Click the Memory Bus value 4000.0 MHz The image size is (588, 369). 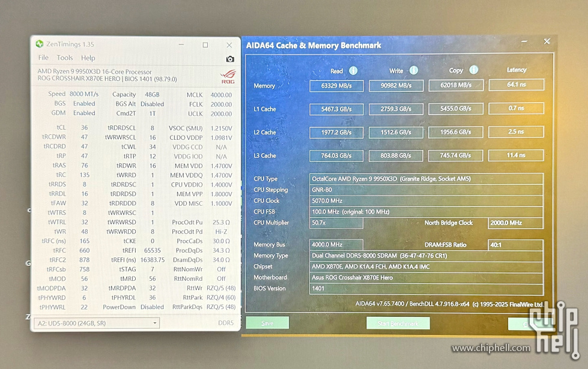[336, 245]
